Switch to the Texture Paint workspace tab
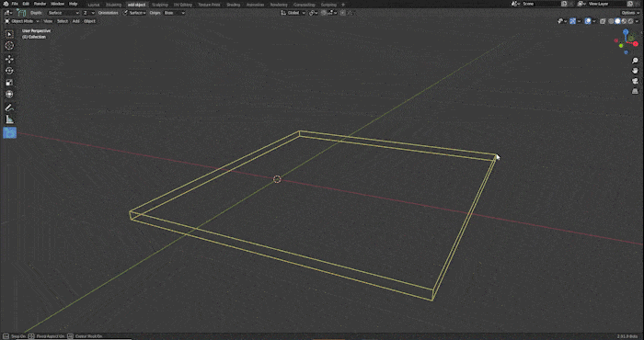The width and height of the screenshot is (644, 340). click(x=209, y=5)
